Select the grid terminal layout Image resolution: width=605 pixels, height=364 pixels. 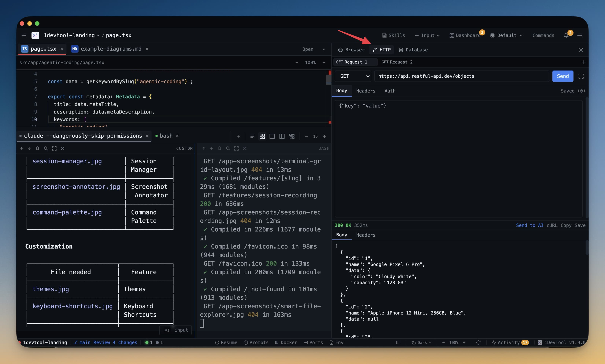tap(262, 136)
